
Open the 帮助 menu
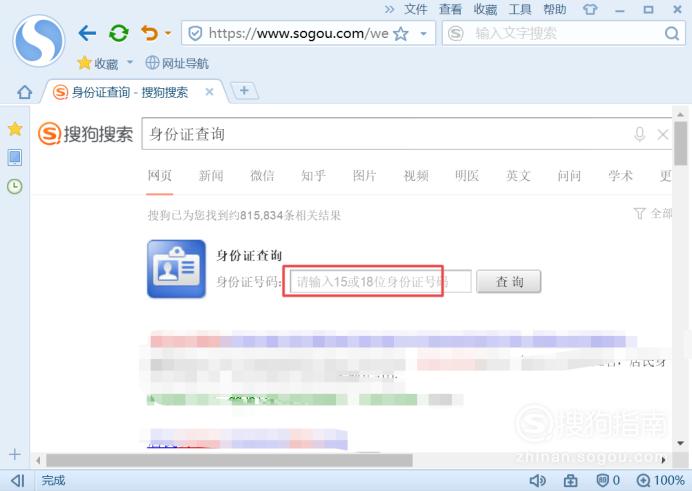pyautogui.click(x=554, y=9)
